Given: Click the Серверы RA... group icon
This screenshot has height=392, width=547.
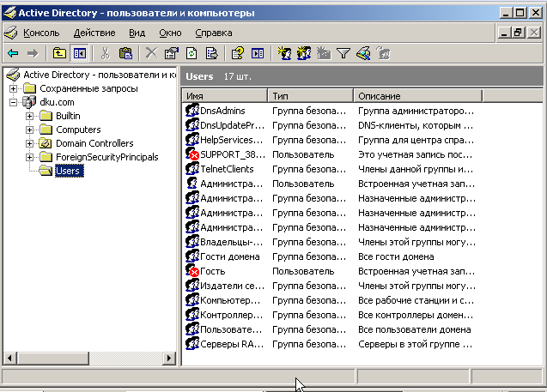Looking at the screenshot, I should click(x=192, y=344).
